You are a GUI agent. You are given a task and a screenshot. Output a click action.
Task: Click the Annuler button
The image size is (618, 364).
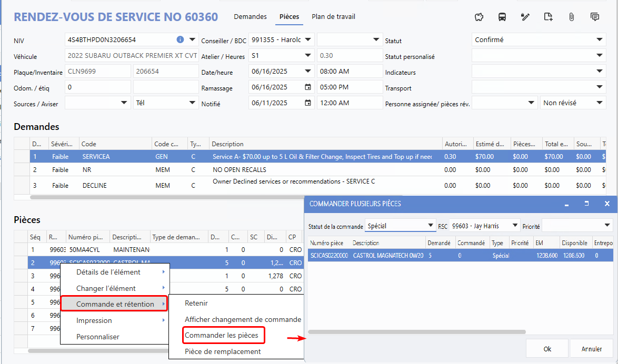tap(592, 349)
